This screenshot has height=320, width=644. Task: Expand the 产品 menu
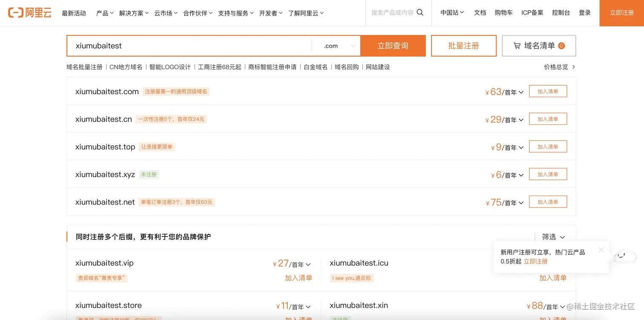[x=105, y=13]
